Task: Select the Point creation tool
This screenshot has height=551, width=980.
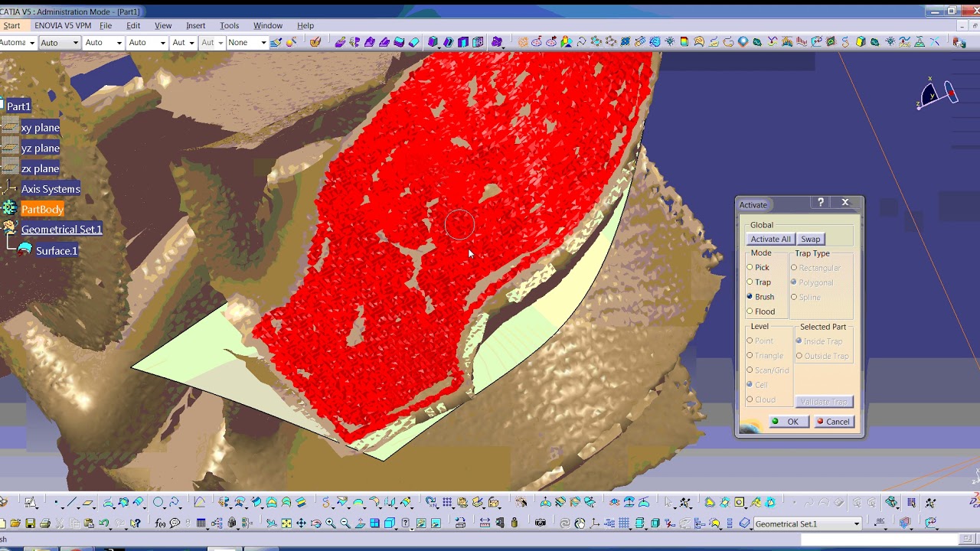Action: [x=56, y=503]
